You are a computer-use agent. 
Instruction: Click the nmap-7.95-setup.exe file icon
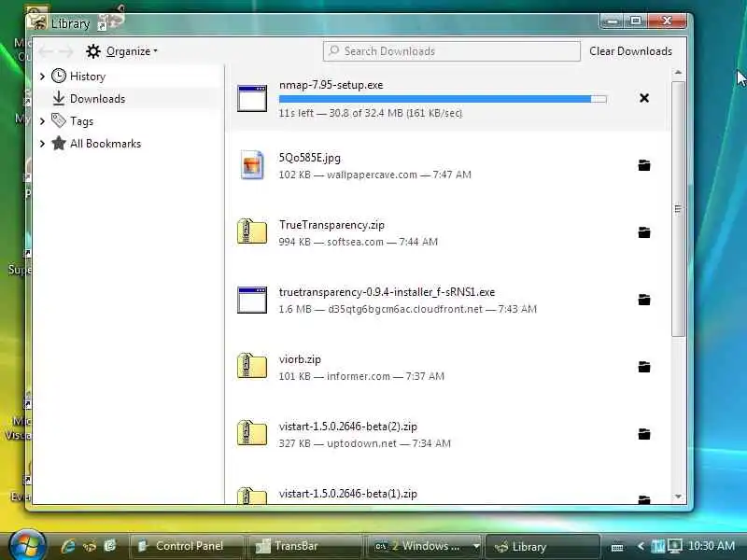pos(252,99)
